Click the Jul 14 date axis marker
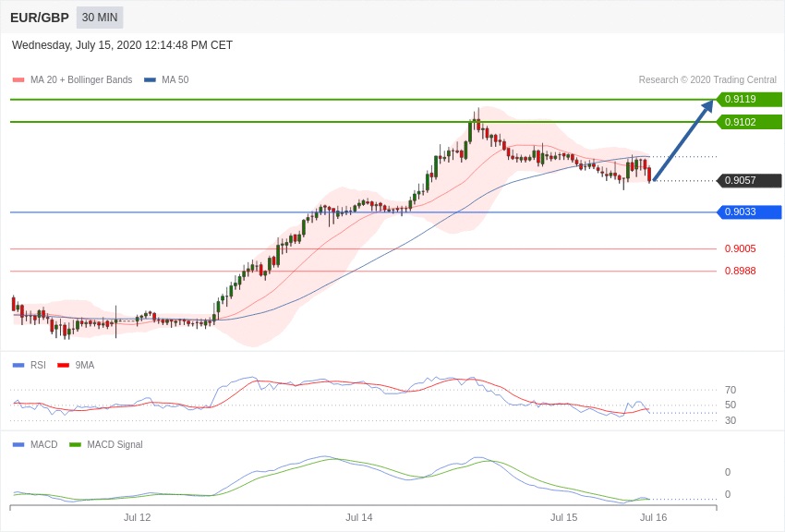 click(x=359, y=517)
